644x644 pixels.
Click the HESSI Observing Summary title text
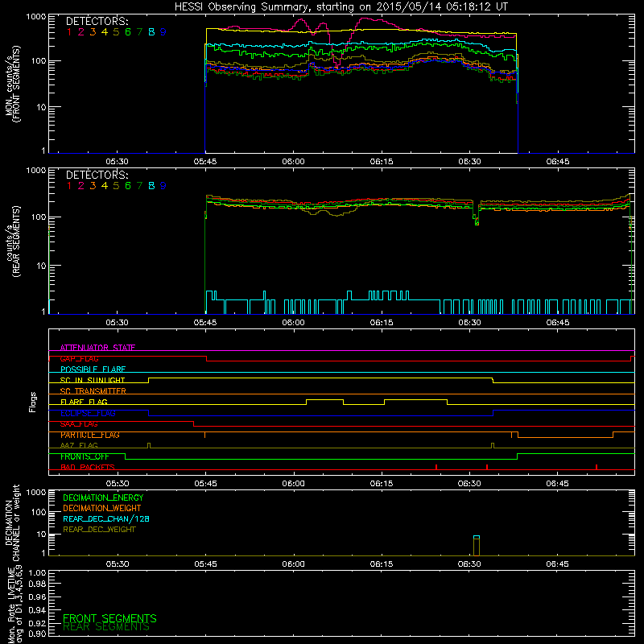point(341,6)
